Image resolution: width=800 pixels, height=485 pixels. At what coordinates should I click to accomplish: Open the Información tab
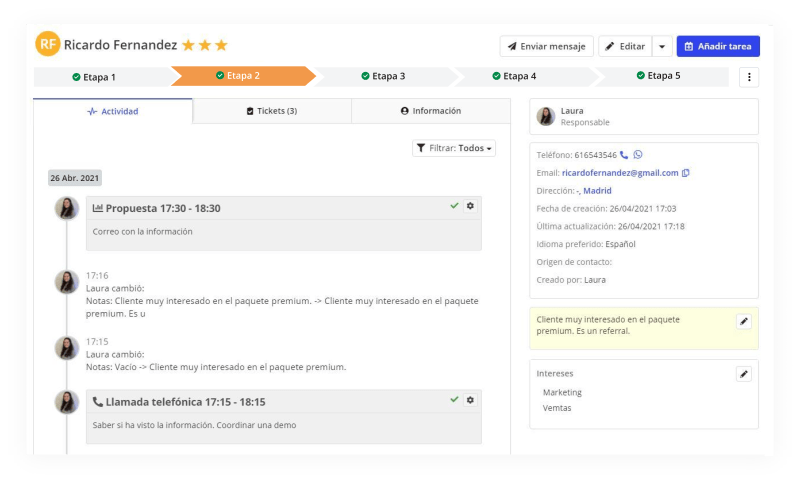[431, 111]
